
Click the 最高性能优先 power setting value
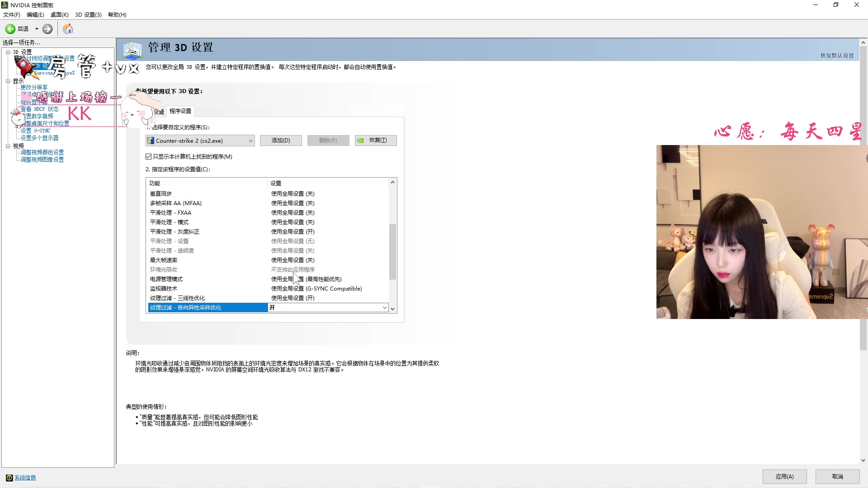(x=307, y=279)
